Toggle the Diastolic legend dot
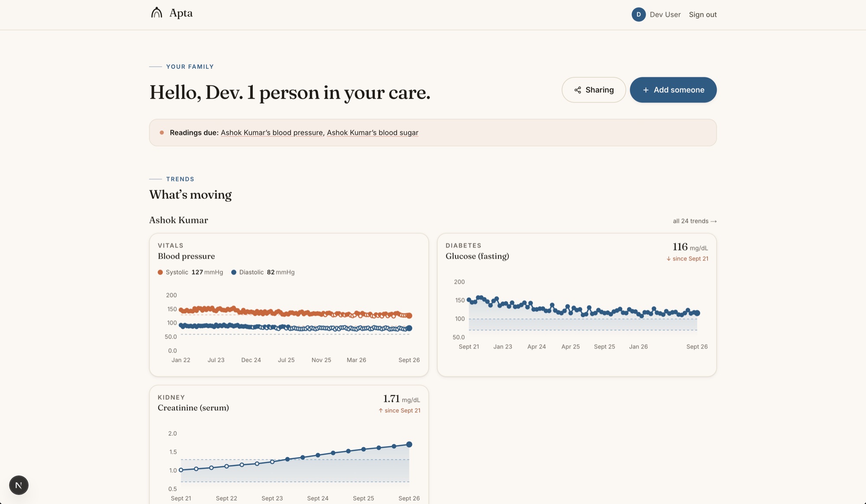 (x=234, y=272)
